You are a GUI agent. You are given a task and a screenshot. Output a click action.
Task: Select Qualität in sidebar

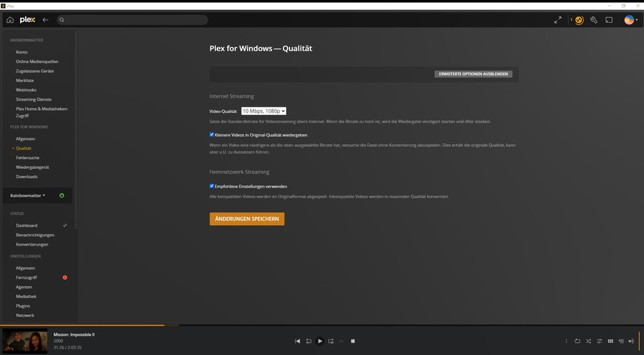(x=24, y=148)
